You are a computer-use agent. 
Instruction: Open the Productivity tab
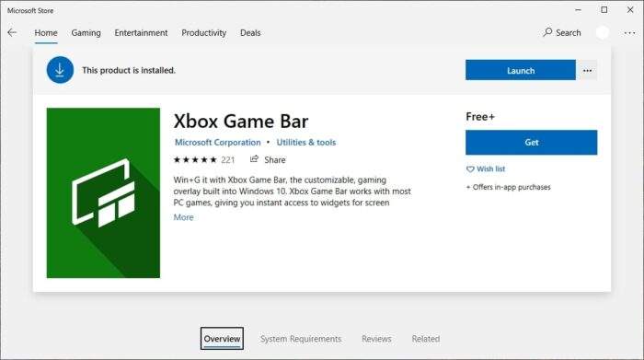(x=203, y=32)
